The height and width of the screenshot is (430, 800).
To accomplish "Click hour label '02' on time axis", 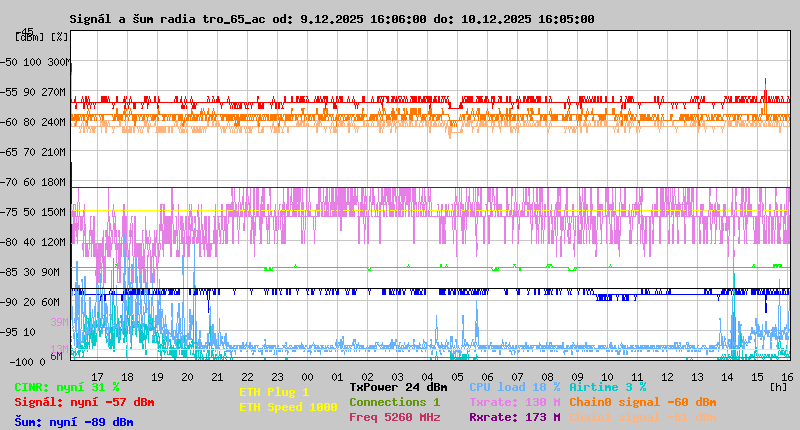I will (367, 377).
